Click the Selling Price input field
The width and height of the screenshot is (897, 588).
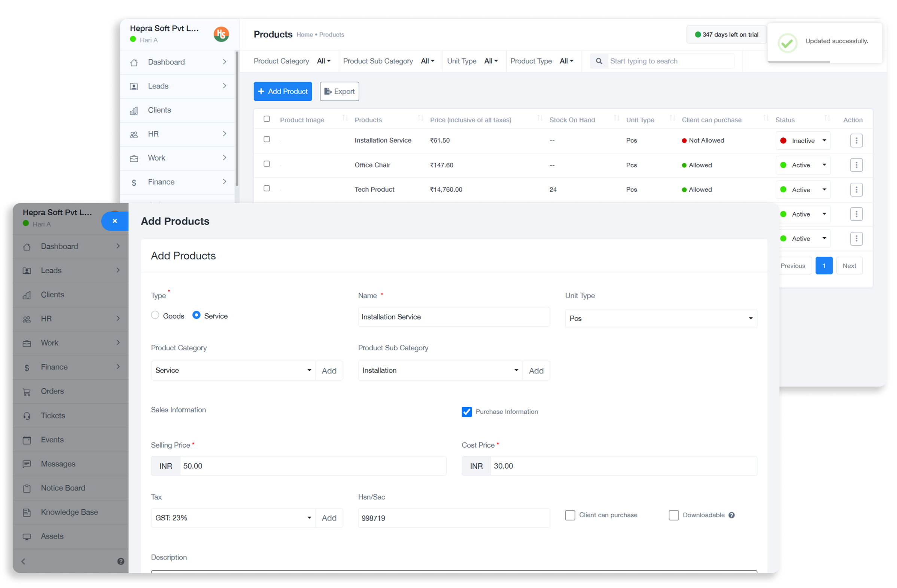[x=313, y=466]
